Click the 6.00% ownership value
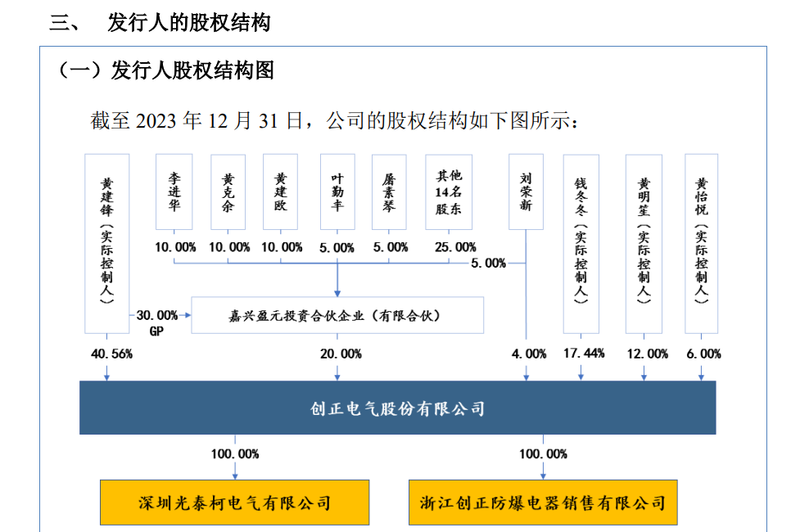Viewport: 800px width, 532px height. [703, 354]
